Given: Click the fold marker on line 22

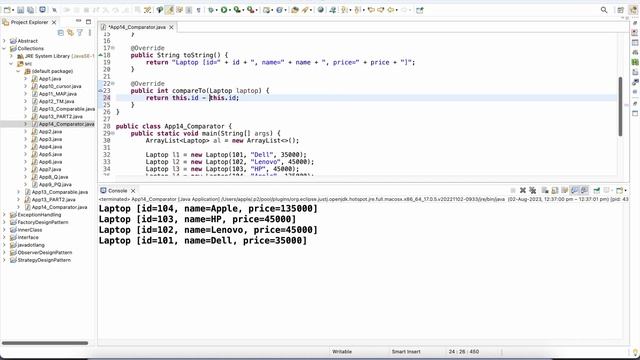Looking at the screenshot, I should pyautogui.click(x=113, y=83).
